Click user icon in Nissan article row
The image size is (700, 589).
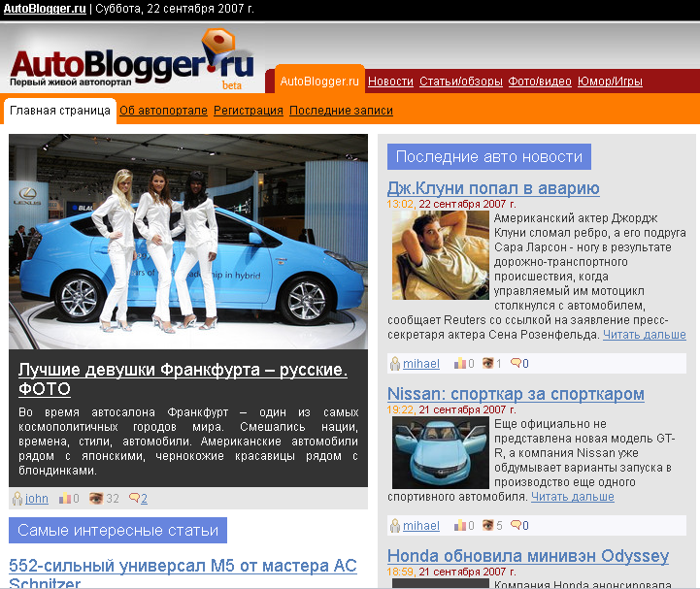coord(394,526)
